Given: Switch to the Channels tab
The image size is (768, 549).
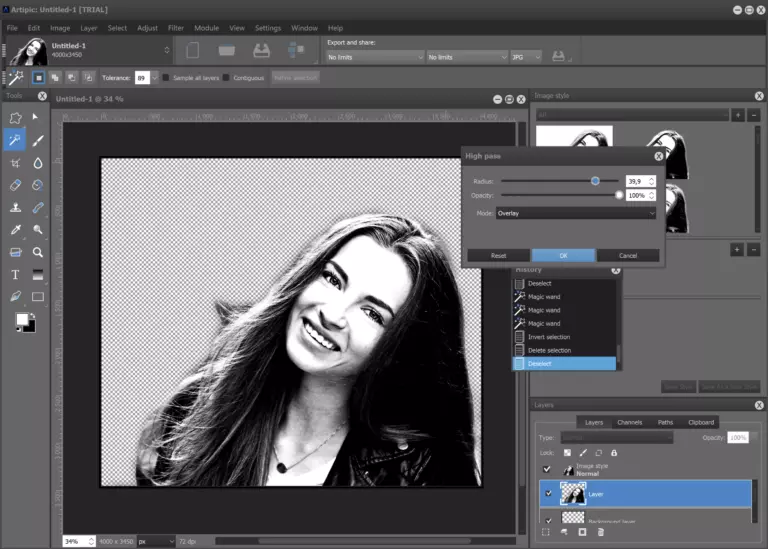Looking at the screenshot, I should point(629,422).
